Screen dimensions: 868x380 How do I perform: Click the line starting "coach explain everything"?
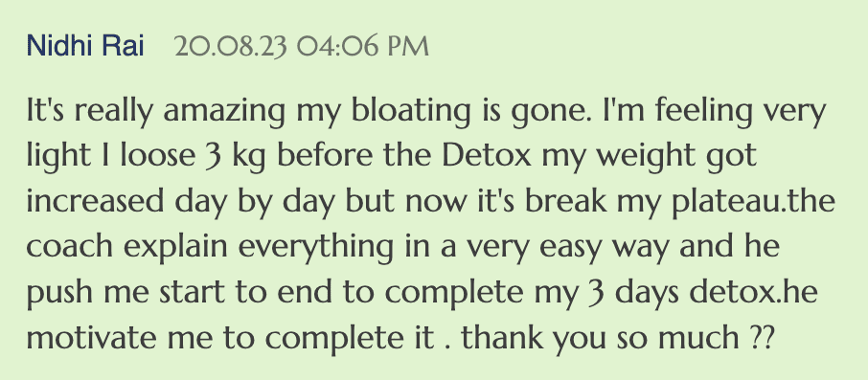403,248
